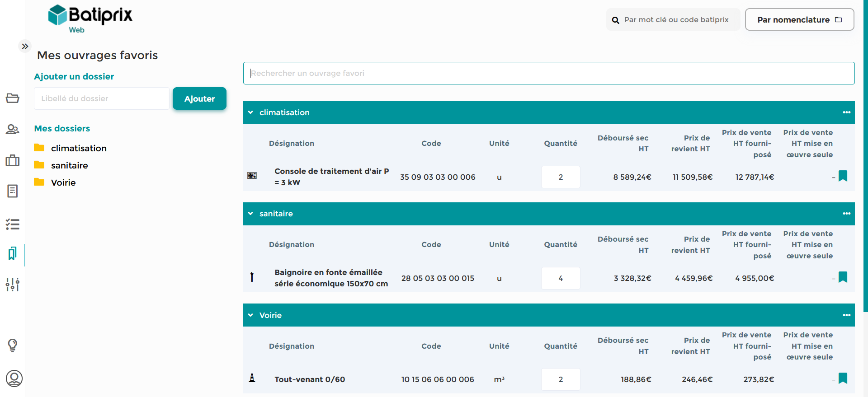Click the search magnifier icon
Screen dimensions: 868x397
click(x=615, y=20)
